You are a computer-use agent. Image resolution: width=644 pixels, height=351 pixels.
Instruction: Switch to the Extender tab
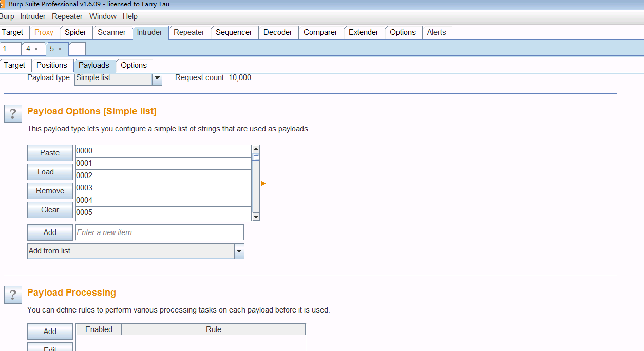[x=364, y=32]
